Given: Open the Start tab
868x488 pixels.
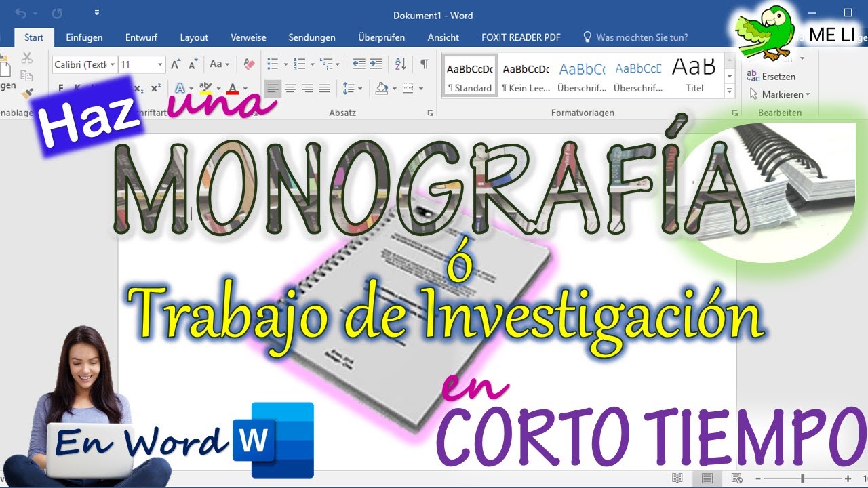Looking at the screenshot, I should tap(34, 37).
